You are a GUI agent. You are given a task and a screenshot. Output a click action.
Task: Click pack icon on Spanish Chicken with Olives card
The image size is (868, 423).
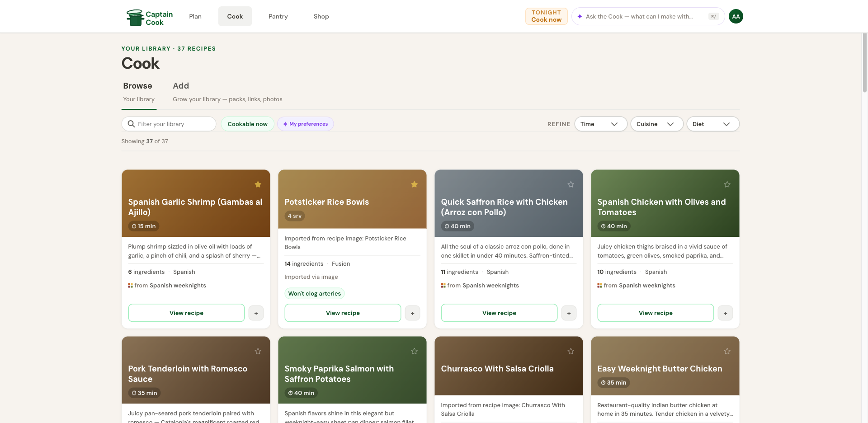pos(599,286)
